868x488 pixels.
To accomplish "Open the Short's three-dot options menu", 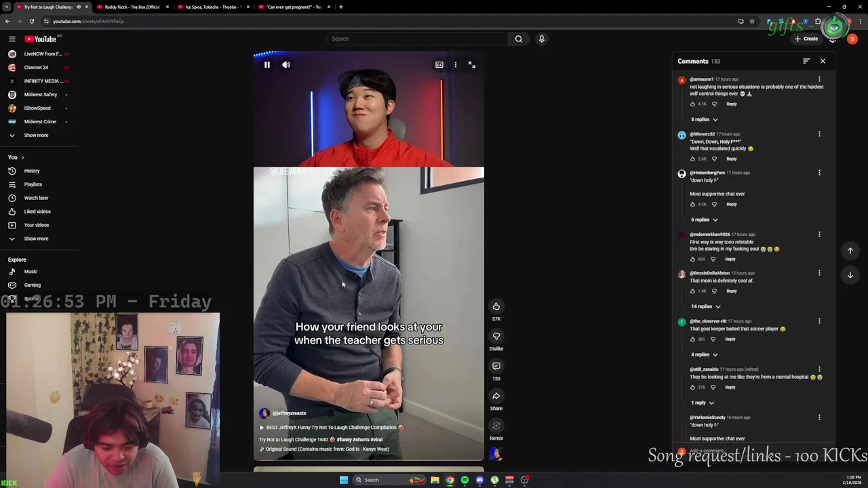I will point(456,65).
